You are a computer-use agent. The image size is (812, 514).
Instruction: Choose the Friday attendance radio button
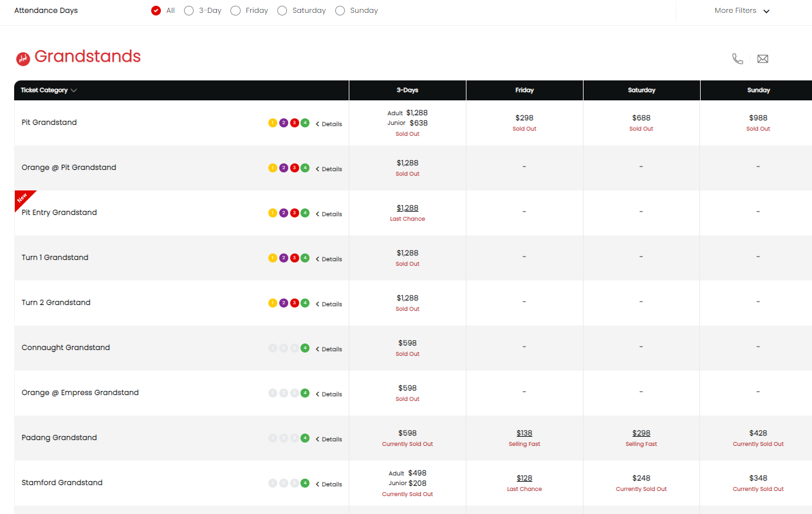(235, 10)
